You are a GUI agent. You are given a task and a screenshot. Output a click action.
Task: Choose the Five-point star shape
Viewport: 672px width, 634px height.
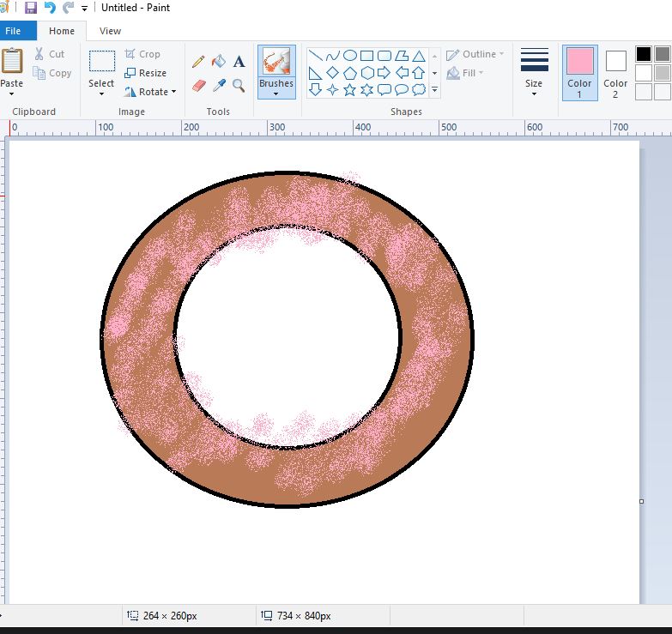350,89
